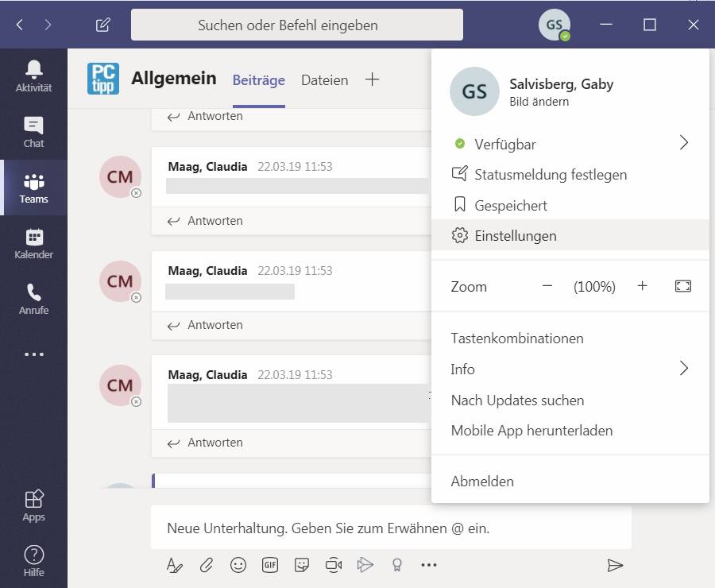Toggle fullscreen zoom icon
715x588 pixels.
pyautogui.click(x=682, y=286)
